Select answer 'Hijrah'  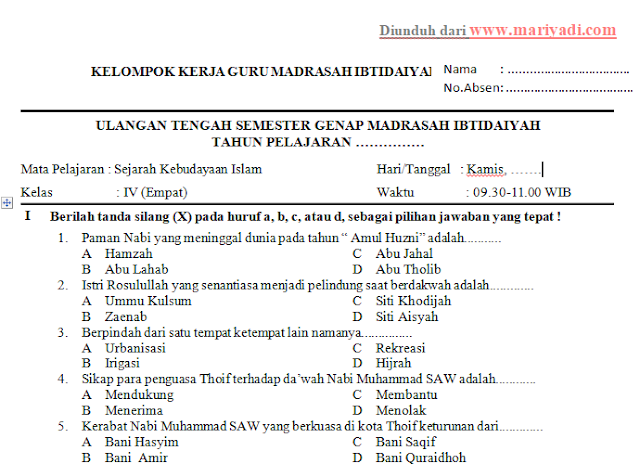(393, 363)
